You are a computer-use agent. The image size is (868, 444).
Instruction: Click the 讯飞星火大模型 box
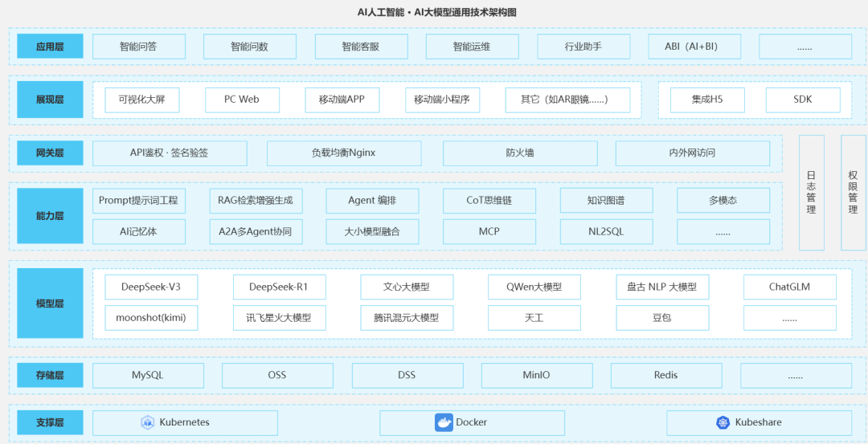click(x=279, y=318)
